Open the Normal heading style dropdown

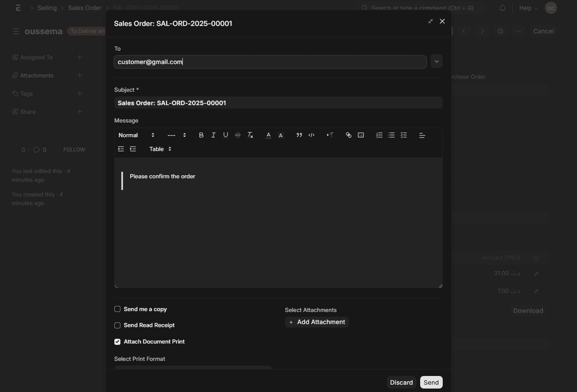(x=136, y=135)
